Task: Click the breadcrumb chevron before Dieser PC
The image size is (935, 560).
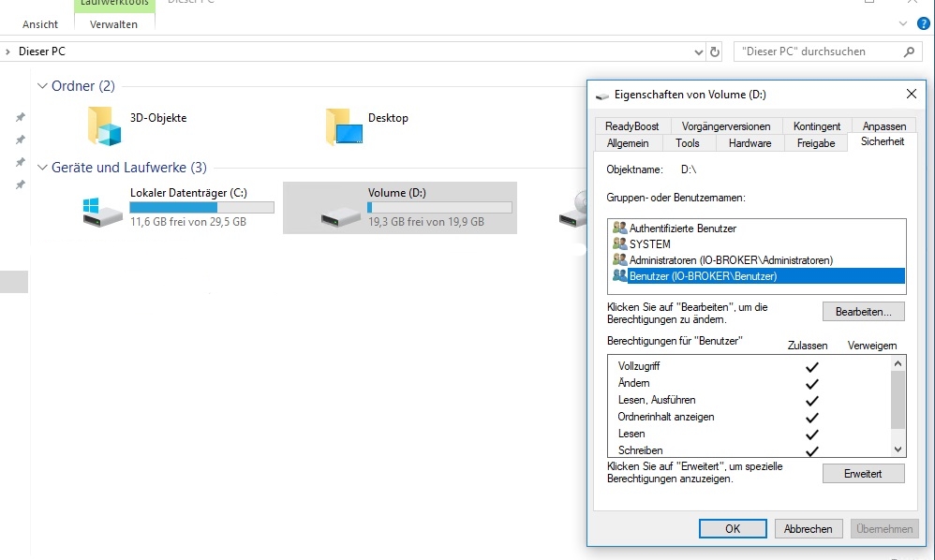Action: pos(7,52)
